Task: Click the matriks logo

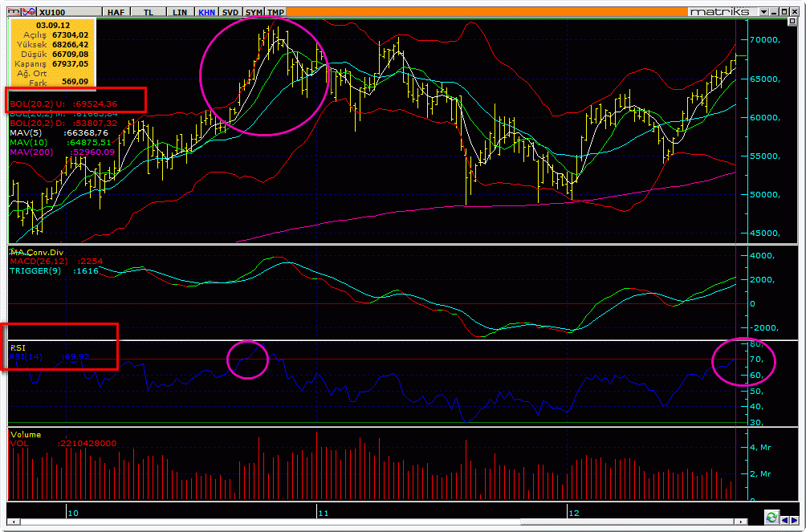Action: 721,12
